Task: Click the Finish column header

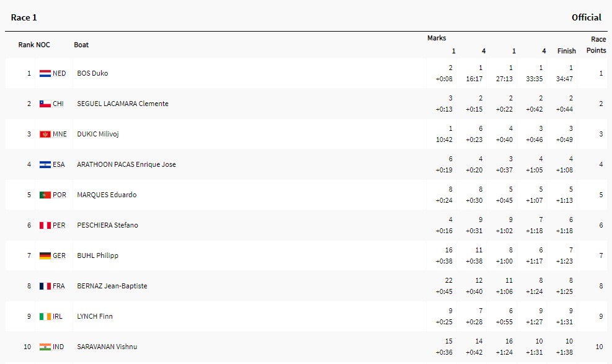Action: click(566, 51)
